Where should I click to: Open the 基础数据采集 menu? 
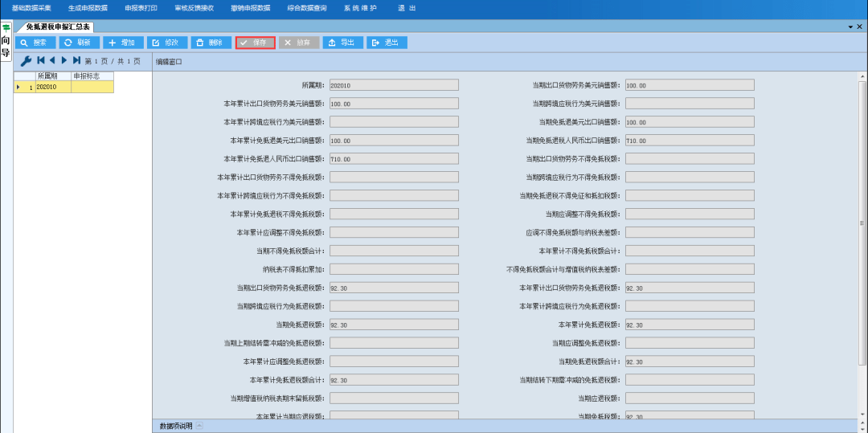(x=31, y=8)
